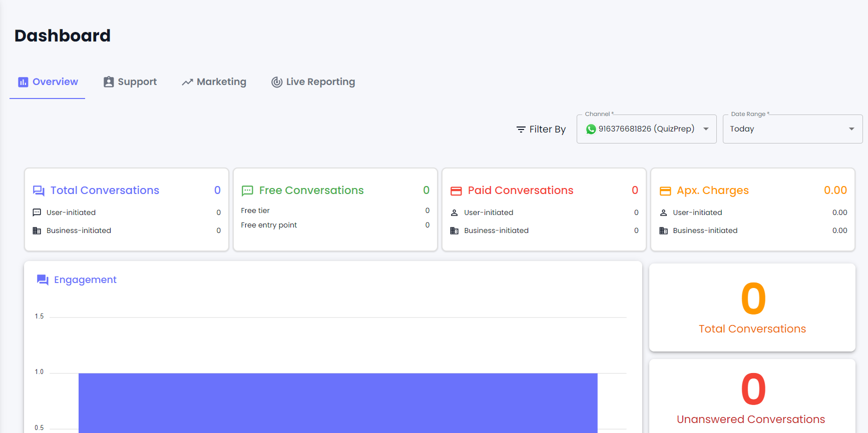Click the Paid Conversations card icon
Image resolution: width=868 pixels, height=433 pixels.
(x=456, y=191)
